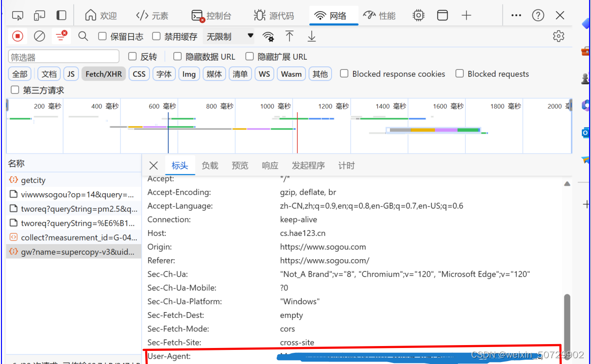
Task: Open the 源代码 sources tab
Action: [x=274, y=16]
